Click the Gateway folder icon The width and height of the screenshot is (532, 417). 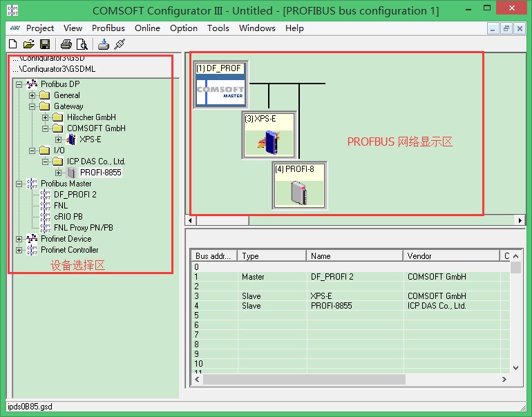click(45, 106)
